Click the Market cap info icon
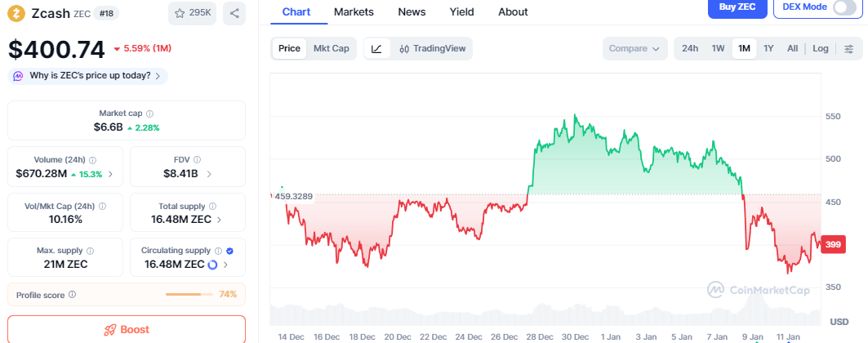Viewport: 868px width, 343px height. point(149,114)
